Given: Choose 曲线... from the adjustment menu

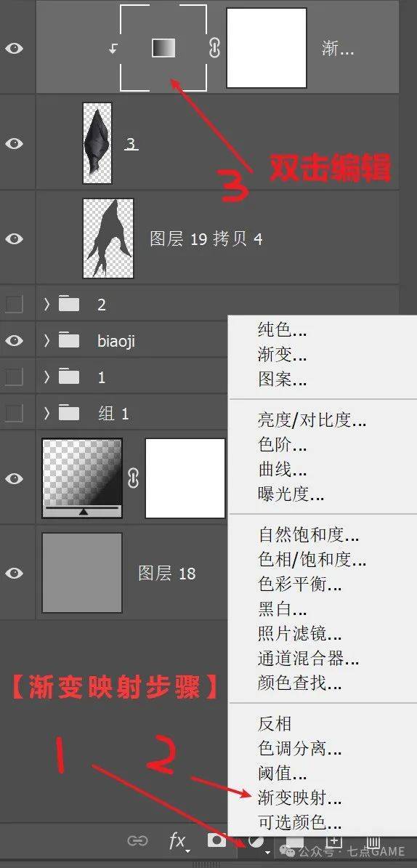Looking at the screenshot, I should coord(282,470).
